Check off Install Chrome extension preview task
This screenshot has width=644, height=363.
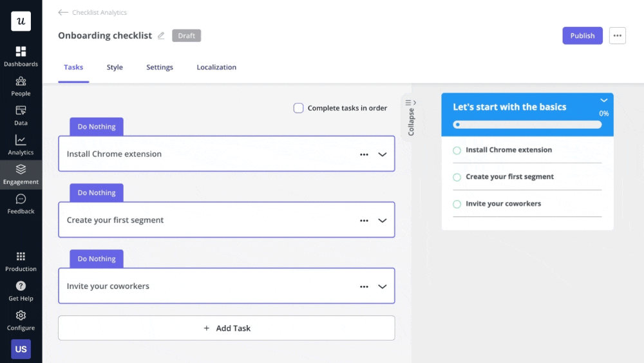click(457, 151)
